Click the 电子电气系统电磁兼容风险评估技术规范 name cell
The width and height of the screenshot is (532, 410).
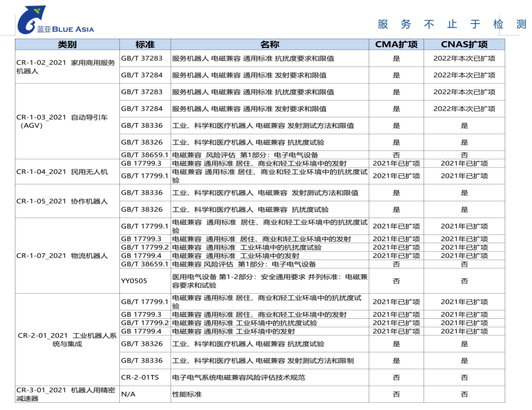[x=238, y=377]
